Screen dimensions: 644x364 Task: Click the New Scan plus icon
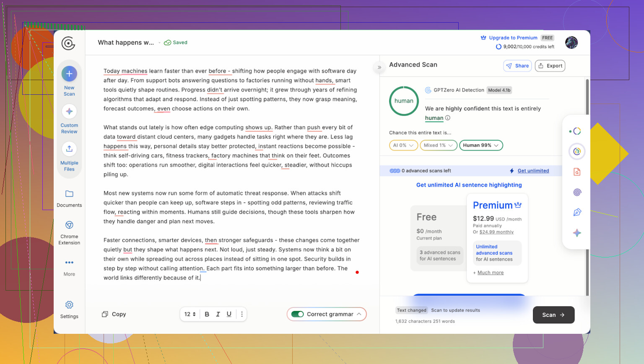[69, 74]
